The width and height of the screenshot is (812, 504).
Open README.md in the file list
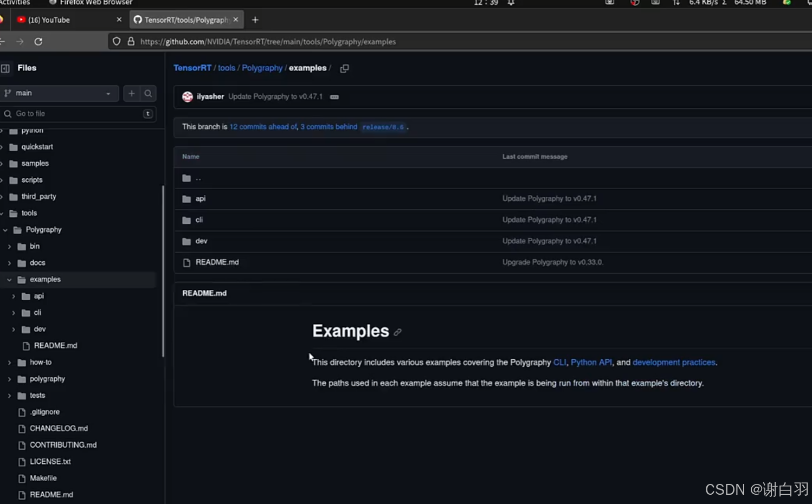217,262
